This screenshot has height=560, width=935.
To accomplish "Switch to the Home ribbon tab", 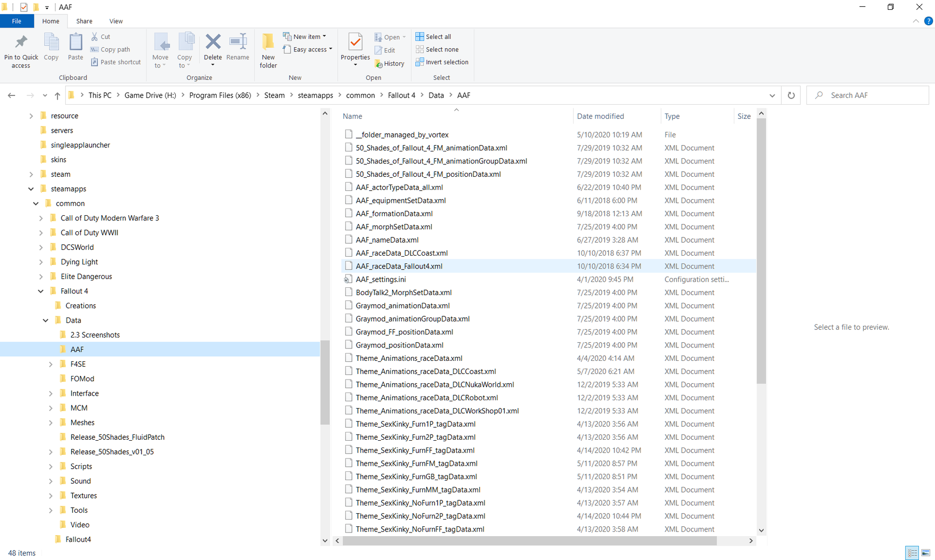I will click(x=51, y=21).
